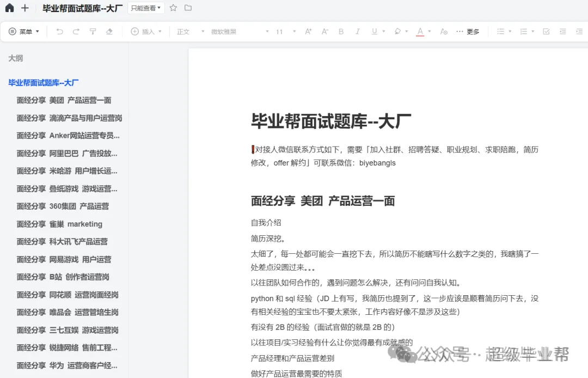Click the eraser clear-format icon
588x378 pixels.
[109, 32]
